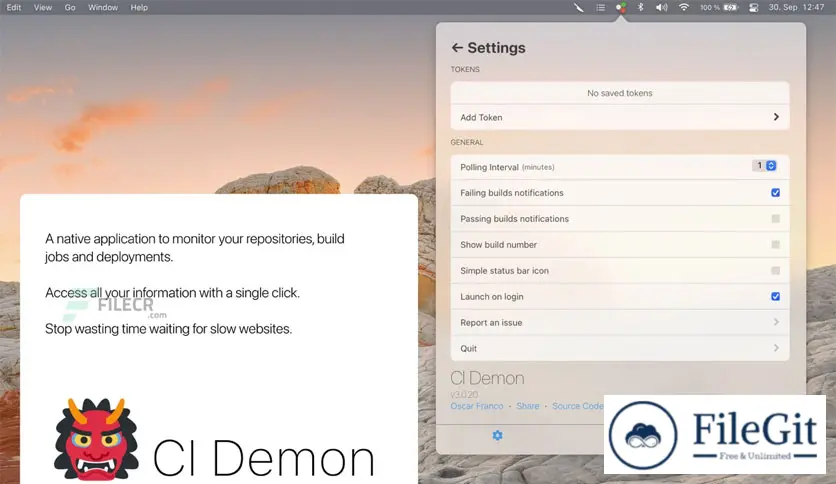Image resolution: width=836 pixels, height=484 pixels.
Task: Click the Quit label
Action: point(469,349)
